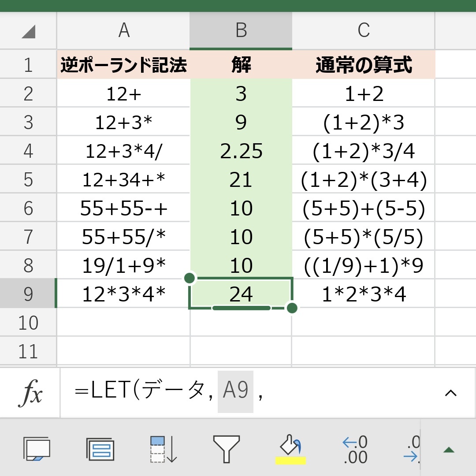Tap the increase decimal icon
The height and width of the screenshot is (476, 476).
[355, 449]
